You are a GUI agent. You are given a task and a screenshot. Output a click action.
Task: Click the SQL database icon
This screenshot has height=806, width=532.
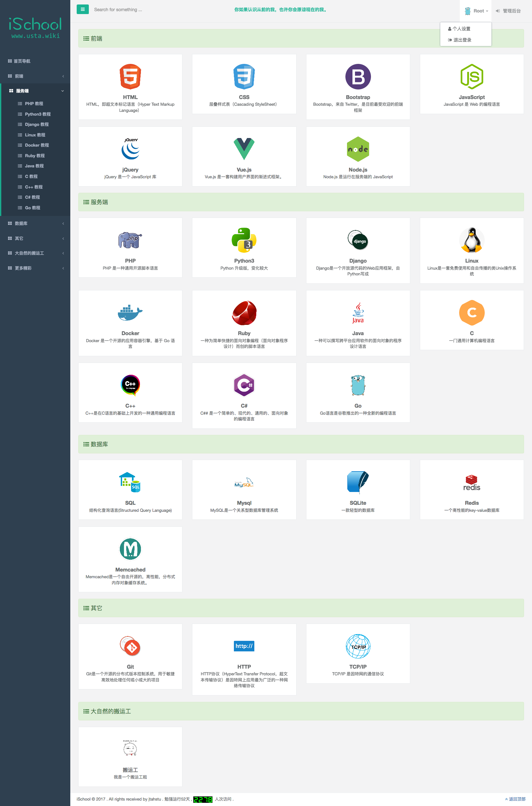130,482
